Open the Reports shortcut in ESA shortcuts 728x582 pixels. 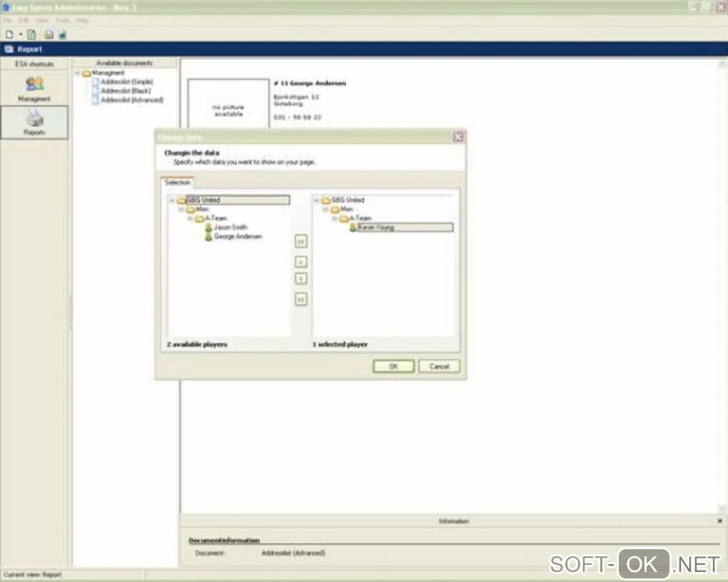click(34, 123)
